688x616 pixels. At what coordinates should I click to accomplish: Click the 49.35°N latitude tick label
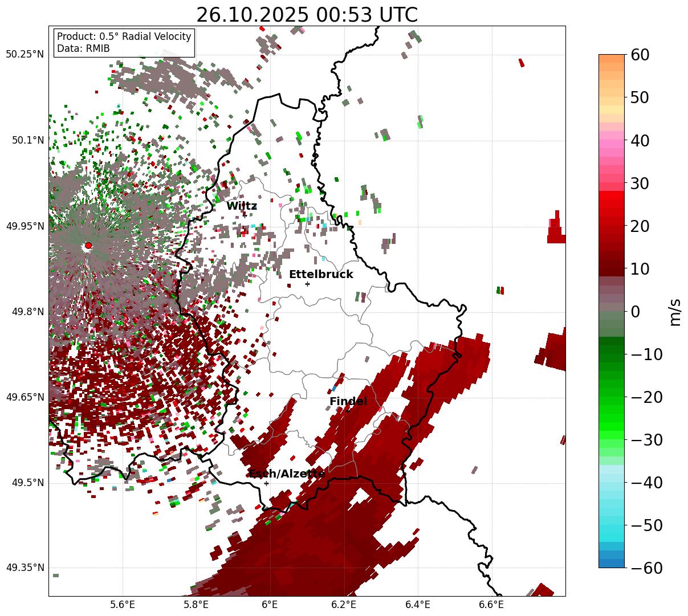(x=25, y=568)
